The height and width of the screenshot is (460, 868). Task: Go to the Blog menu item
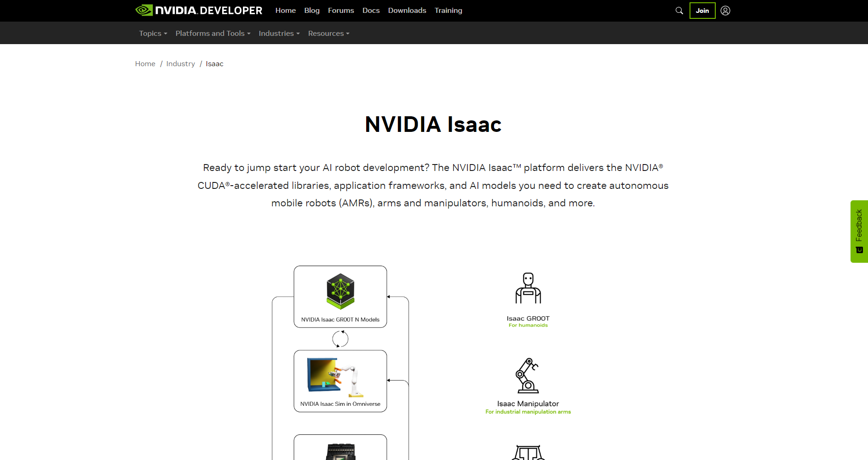click(311, 11)
